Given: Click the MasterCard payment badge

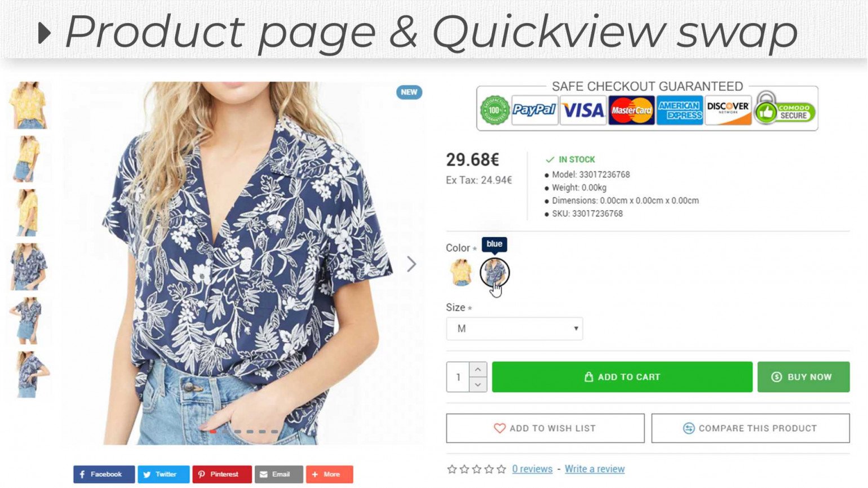Looking at the screenshot, I should coord(631,110).
